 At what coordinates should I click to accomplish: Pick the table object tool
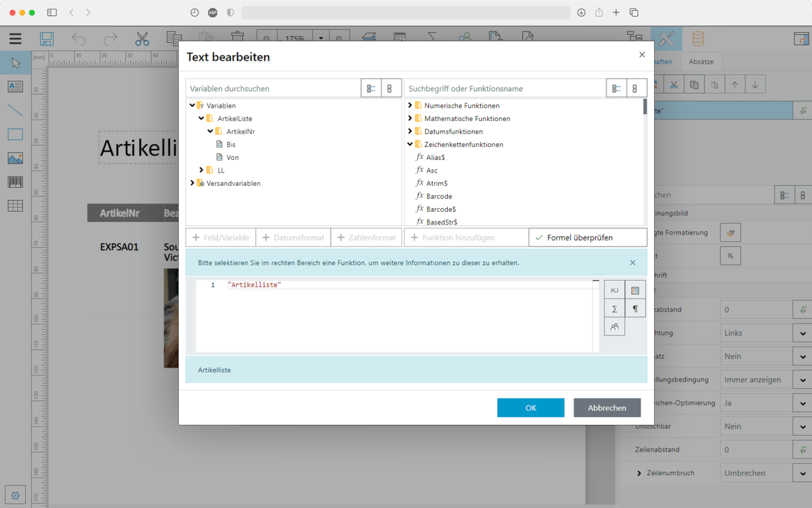pos(15,205)
